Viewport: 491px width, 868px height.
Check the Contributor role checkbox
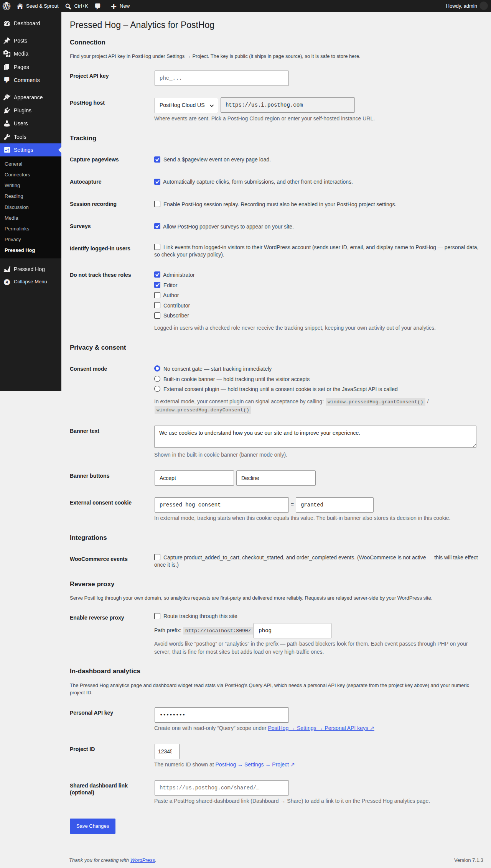click(157, 305)
